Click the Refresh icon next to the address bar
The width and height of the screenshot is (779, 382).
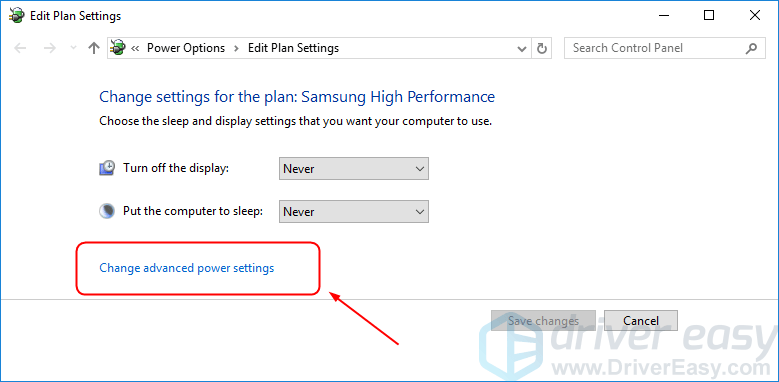coord(542,48)
